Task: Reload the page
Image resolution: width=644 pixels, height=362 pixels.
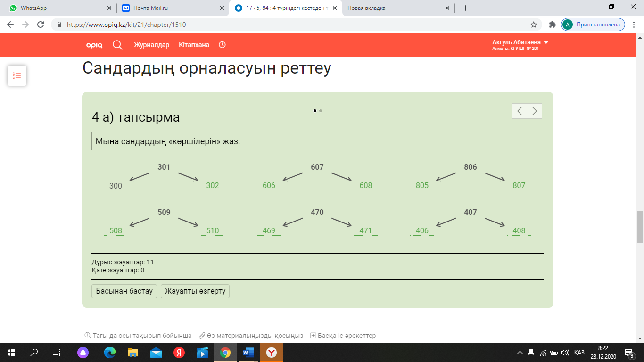Action: pos(41,25)
